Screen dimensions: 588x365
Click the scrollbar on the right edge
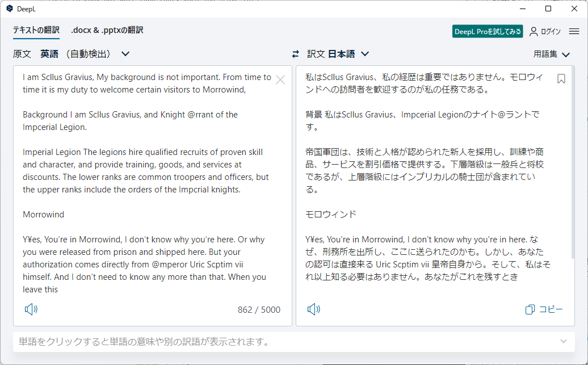click(585, 170)
